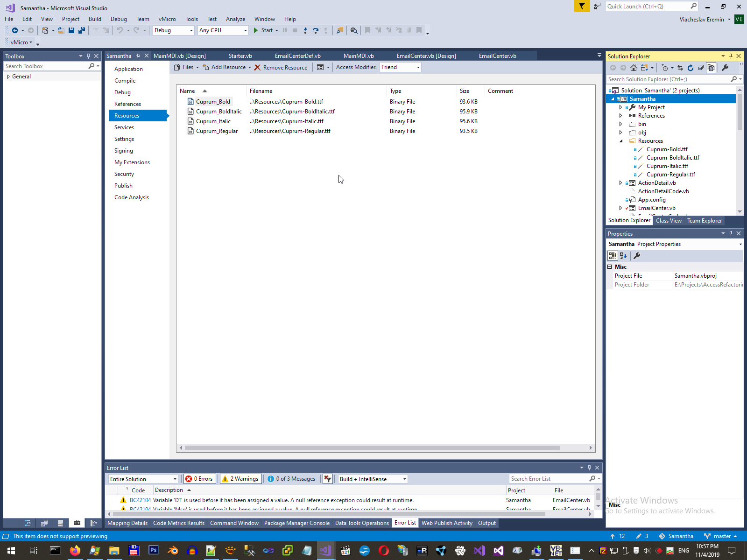
Task: Click the Save icon in the toolbar
Action: (x=71, y=30)
